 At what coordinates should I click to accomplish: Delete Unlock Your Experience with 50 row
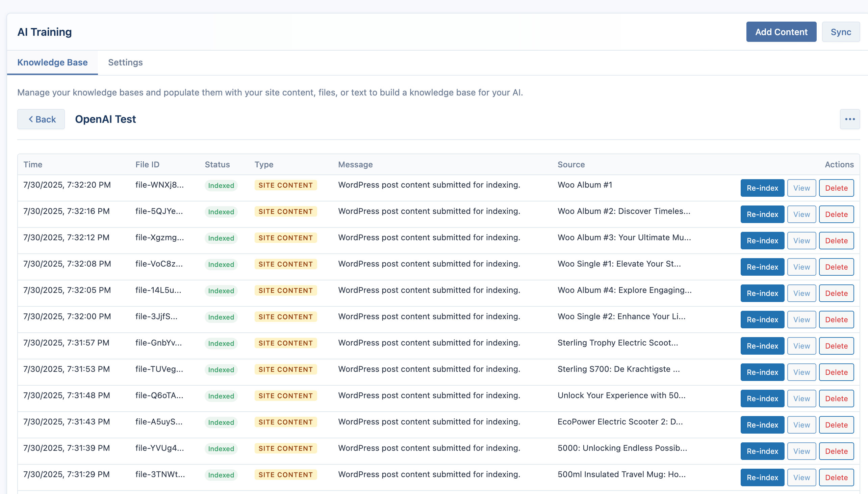point(836,399)
